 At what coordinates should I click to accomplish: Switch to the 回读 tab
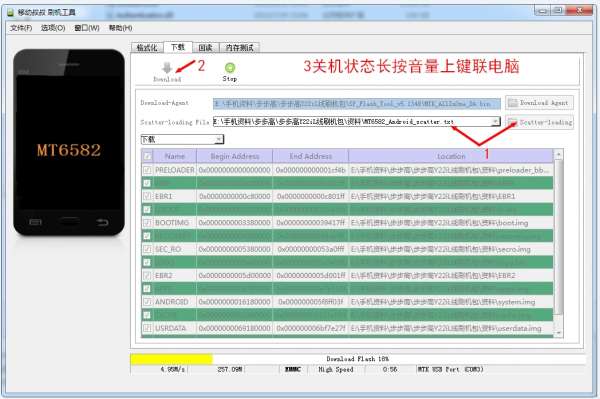pyautogui.click(x=205, y=48)
